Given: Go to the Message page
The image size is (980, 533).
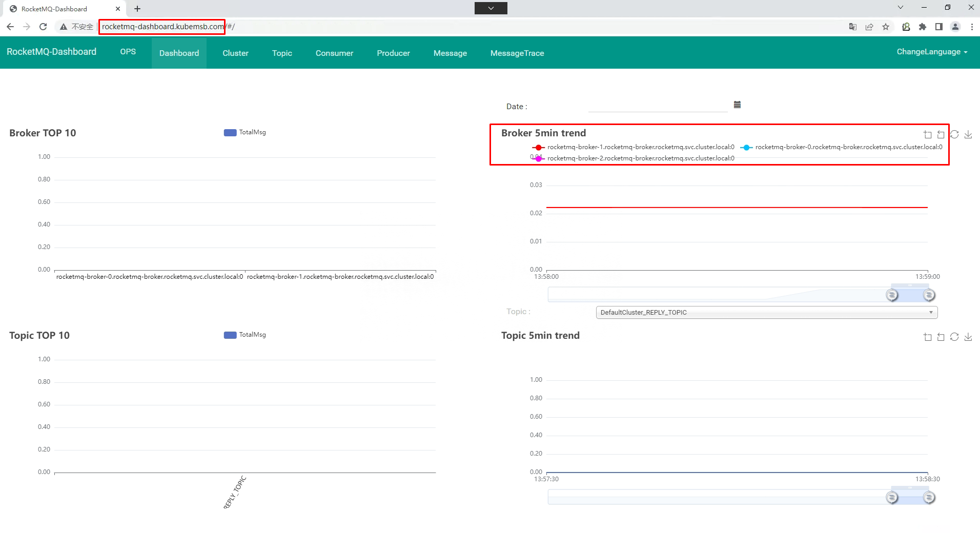Looking at the screenshot, I should (450, 53).
